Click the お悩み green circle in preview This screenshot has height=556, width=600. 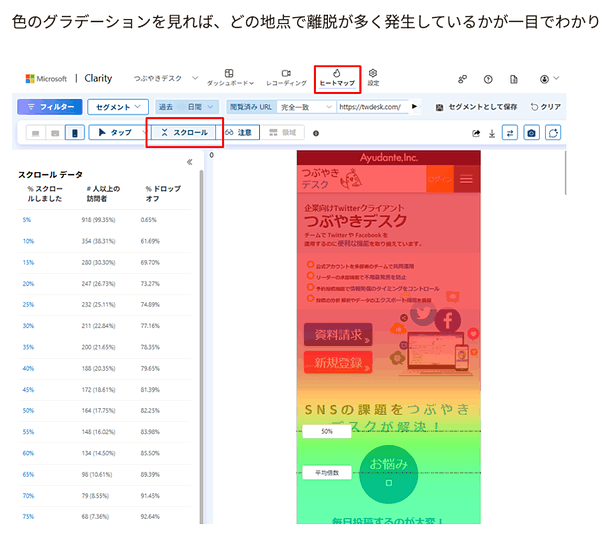[388, 474]
